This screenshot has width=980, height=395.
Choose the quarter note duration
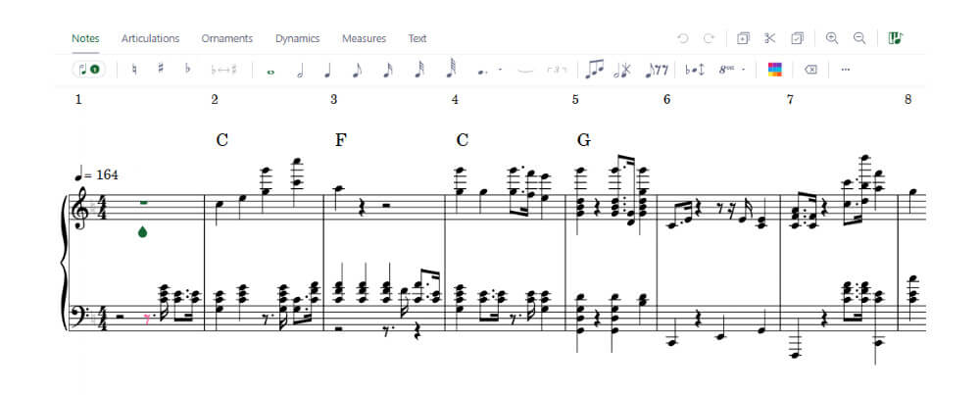[327, 70]
